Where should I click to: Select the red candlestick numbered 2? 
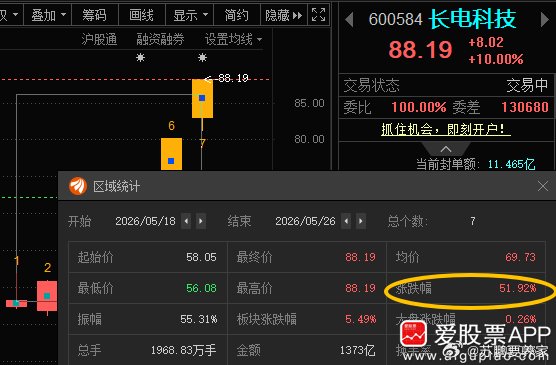click(47, 296)
